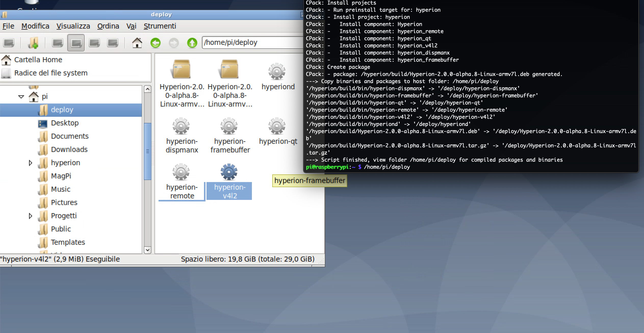The width and height of the screenshot is (644, 333).
Task: Open the File menu
Action: pyautogui.click(x=8, y=26)
